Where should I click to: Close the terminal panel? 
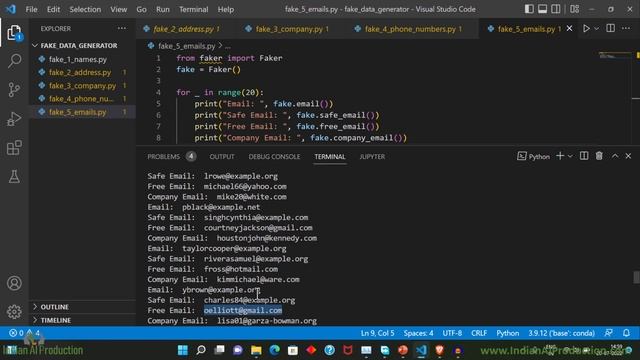[628, 156]
